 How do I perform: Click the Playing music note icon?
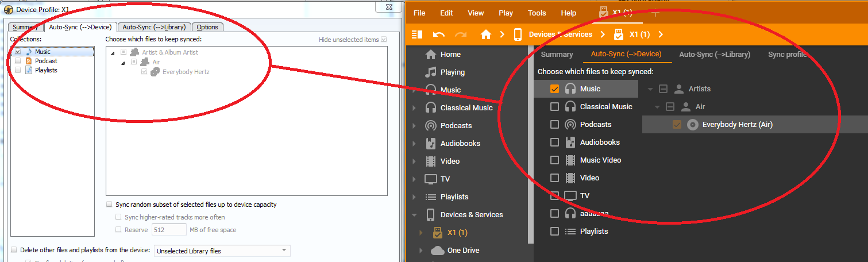431,72
